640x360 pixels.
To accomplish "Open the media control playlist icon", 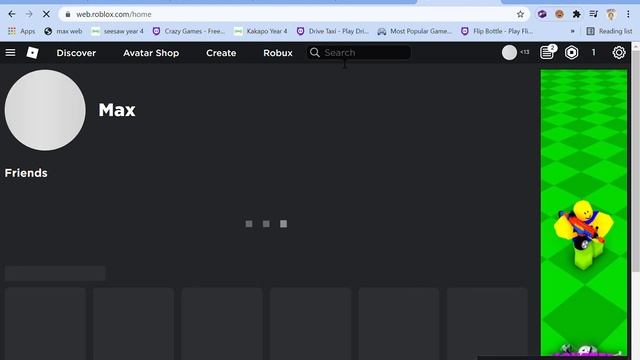I will coord(593,14).
